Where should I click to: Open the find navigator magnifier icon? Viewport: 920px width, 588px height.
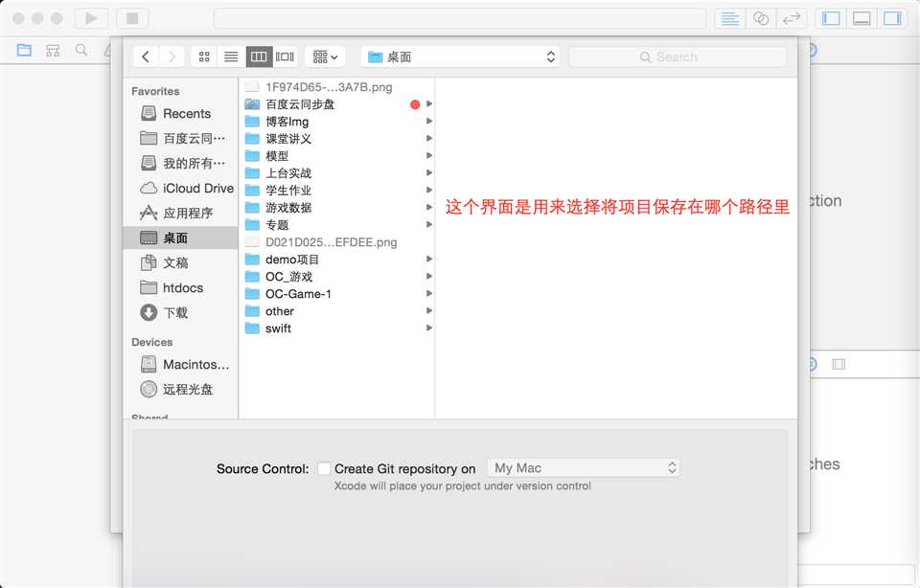pyautogui.click(x=80, y=50)
